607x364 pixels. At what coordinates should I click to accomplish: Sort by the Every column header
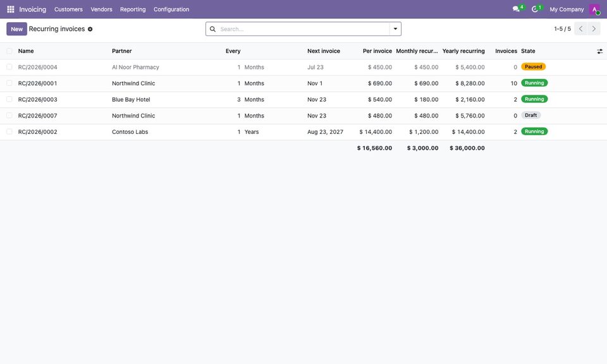pyautogui.click(x=233, y=51)
